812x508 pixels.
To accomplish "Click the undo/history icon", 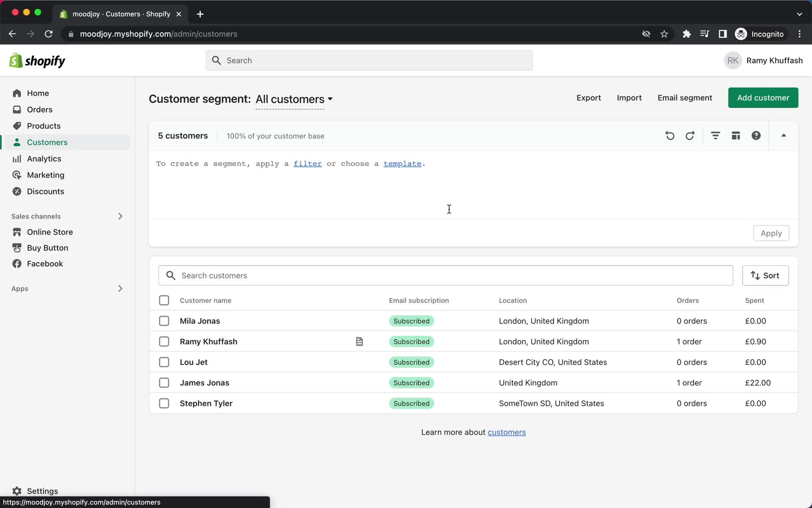I will pyautogui.click(x=669, y=136).
